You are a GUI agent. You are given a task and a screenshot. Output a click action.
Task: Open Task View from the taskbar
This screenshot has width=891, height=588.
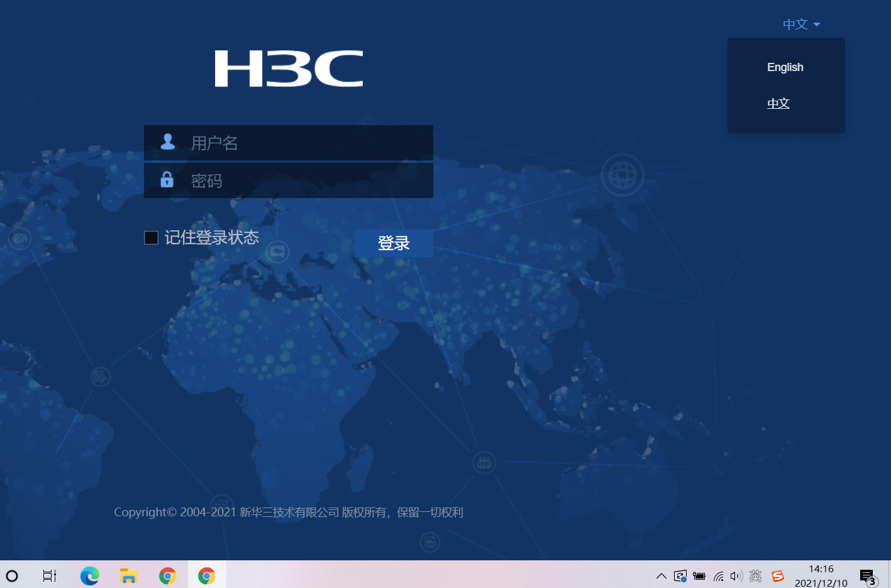[x=50, y=575]
